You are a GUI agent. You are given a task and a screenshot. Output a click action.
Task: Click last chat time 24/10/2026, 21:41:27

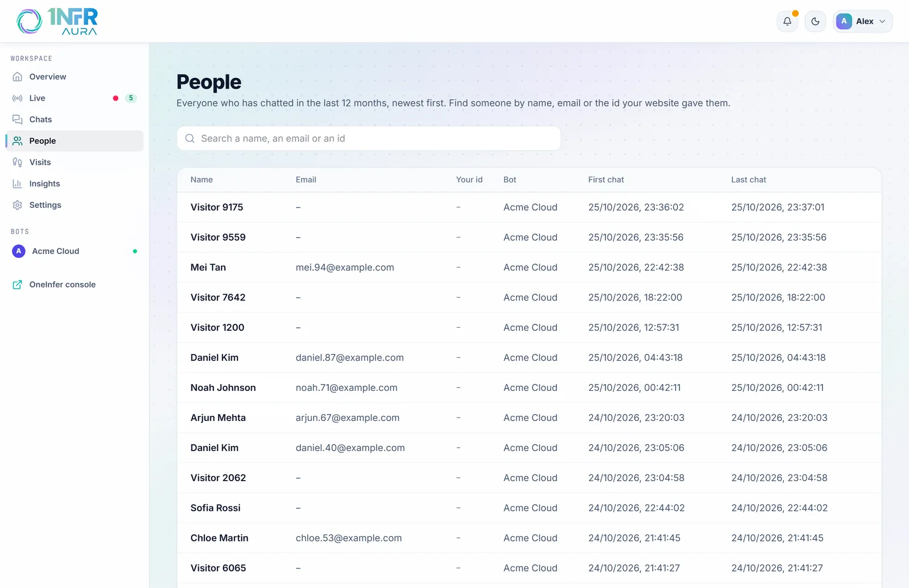tap(777, 569)
